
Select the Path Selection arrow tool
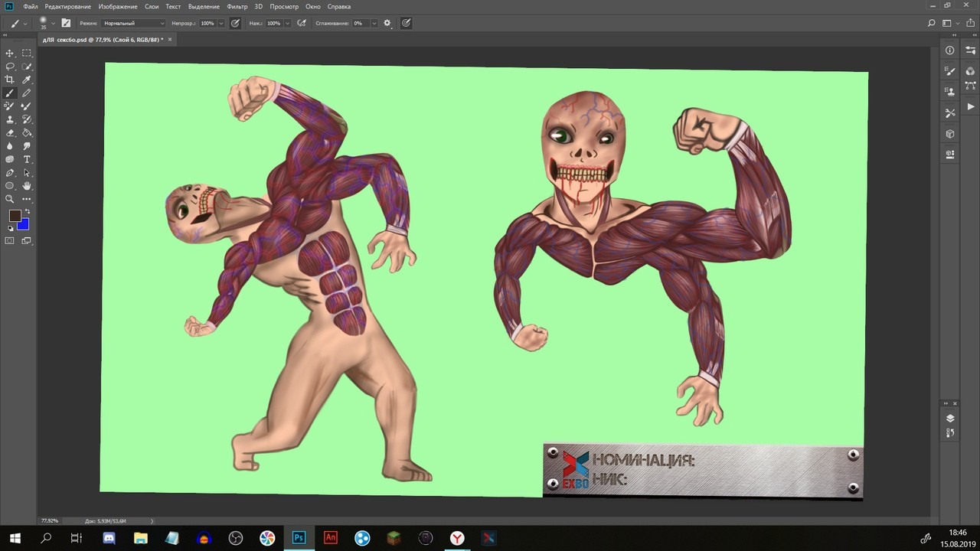pyautogui.click(x=27, y=173)
